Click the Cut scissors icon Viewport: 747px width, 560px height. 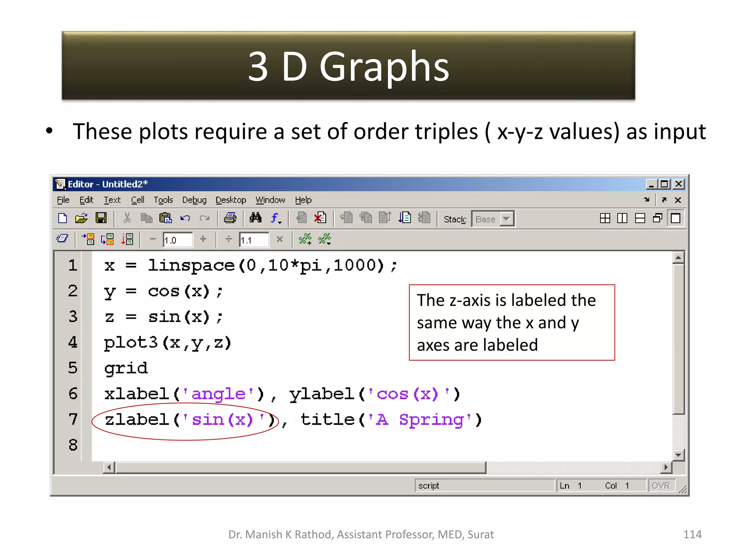[127, 218]
